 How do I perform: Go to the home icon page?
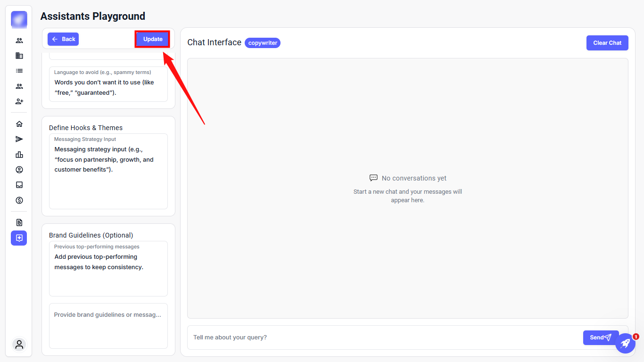point(19,124)
